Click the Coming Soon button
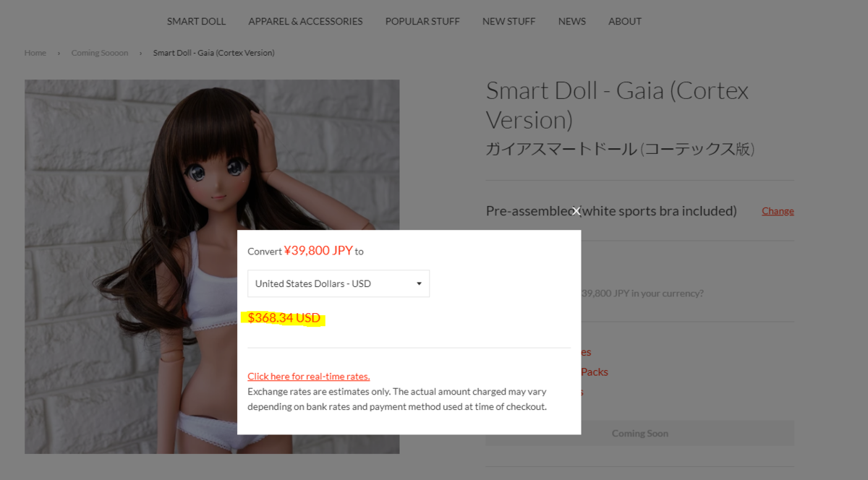The height and width of the screenshot is (480, 868). click(x=639, y=432)
